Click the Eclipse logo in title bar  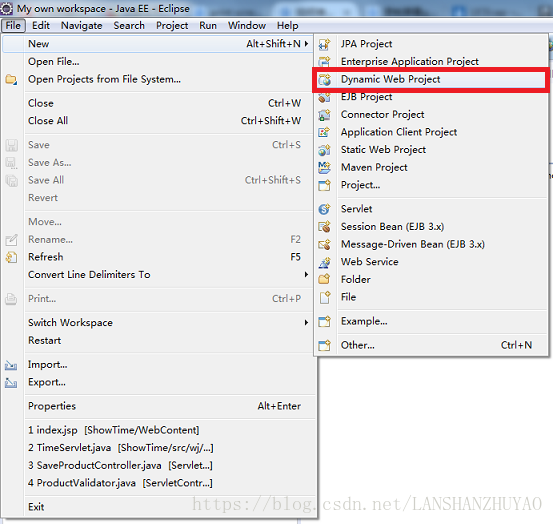[7, 9]
